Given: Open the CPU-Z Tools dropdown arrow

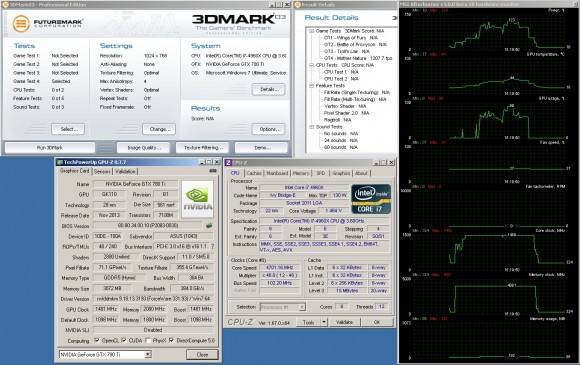Looking at the screenshot, I should (x=324, y=322).
